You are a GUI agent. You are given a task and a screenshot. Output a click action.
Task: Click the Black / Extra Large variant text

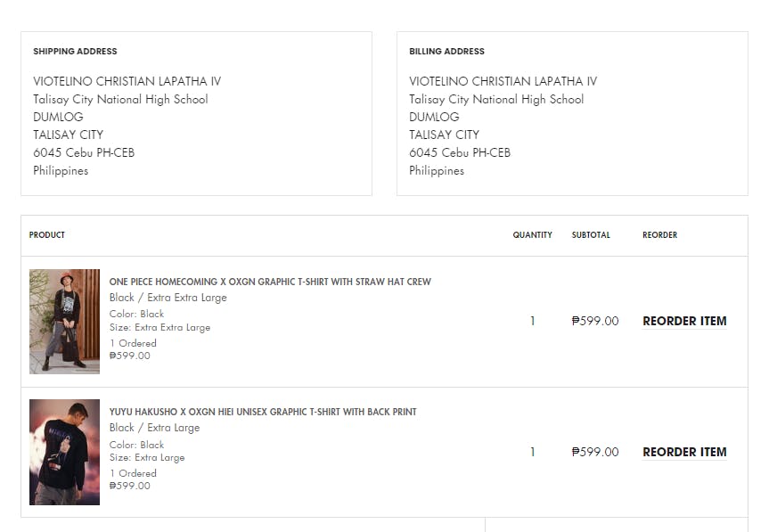point(154,428)
